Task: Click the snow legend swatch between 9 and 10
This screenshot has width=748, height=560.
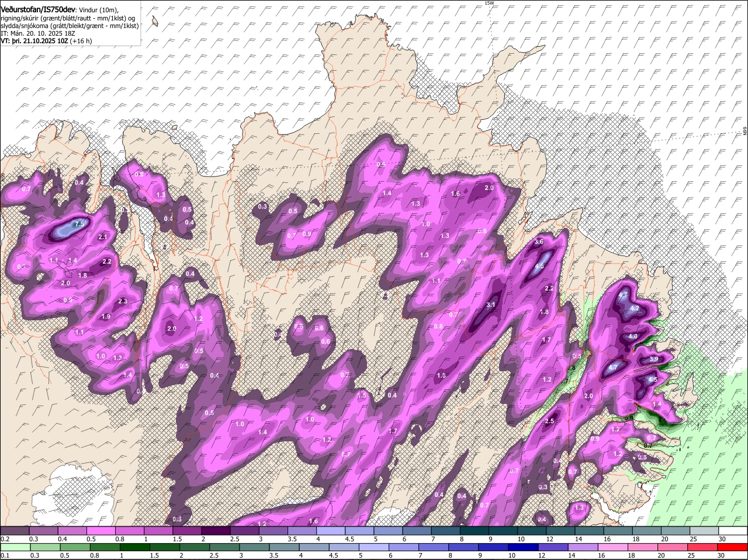Action: point(502,531)
